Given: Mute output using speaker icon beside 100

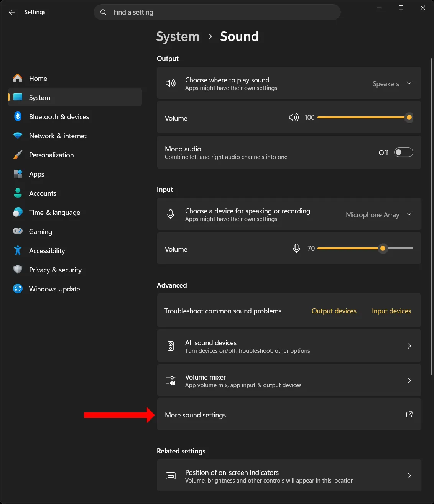Looking at the screenshot, I should 294,118.
